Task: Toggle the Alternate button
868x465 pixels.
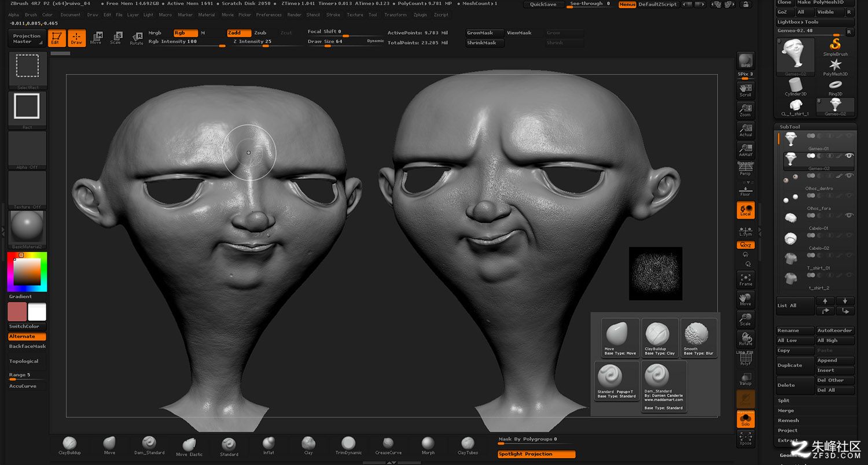Action: click(x=27, y=336)
